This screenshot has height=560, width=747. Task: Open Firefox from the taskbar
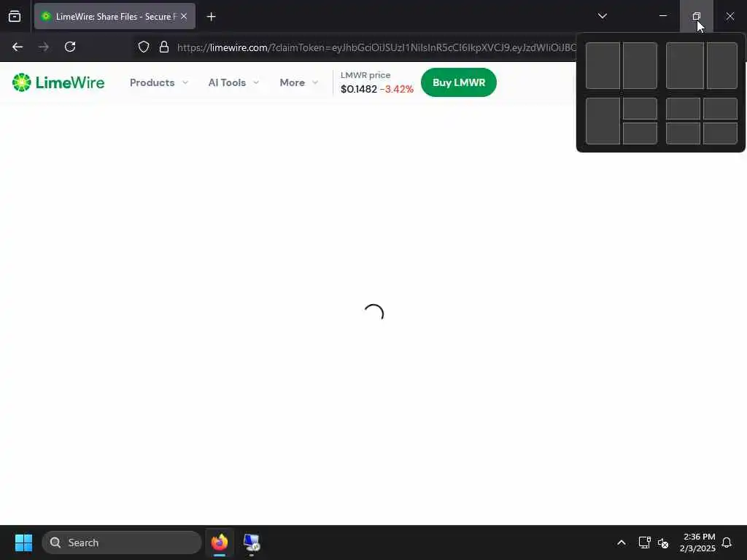coord(219,542)
